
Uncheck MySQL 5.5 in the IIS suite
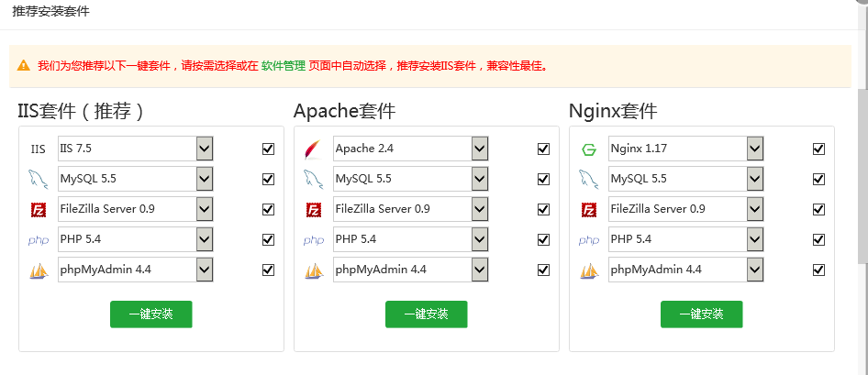click(268, 179)
